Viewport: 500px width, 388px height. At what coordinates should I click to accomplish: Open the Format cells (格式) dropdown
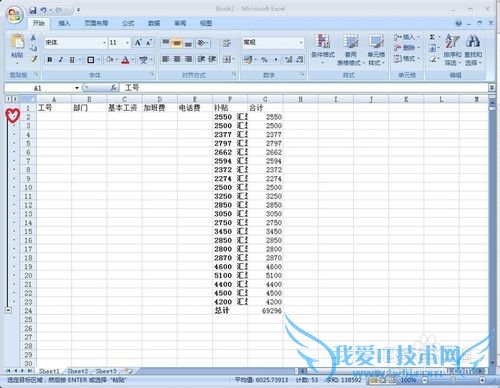(x=407, y=59)
